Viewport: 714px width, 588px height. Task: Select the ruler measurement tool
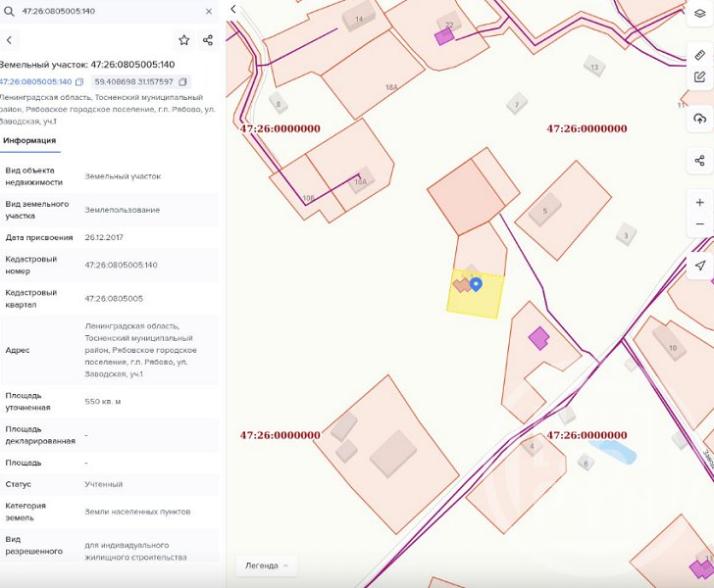[x=700, y=55]
